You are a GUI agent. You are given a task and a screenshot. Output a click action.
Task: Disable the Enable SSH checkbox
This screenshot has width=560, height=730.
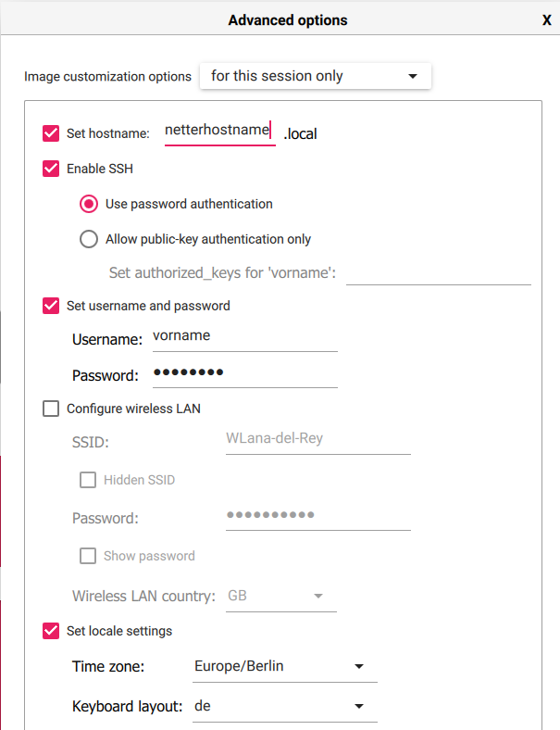click(52, 170)
